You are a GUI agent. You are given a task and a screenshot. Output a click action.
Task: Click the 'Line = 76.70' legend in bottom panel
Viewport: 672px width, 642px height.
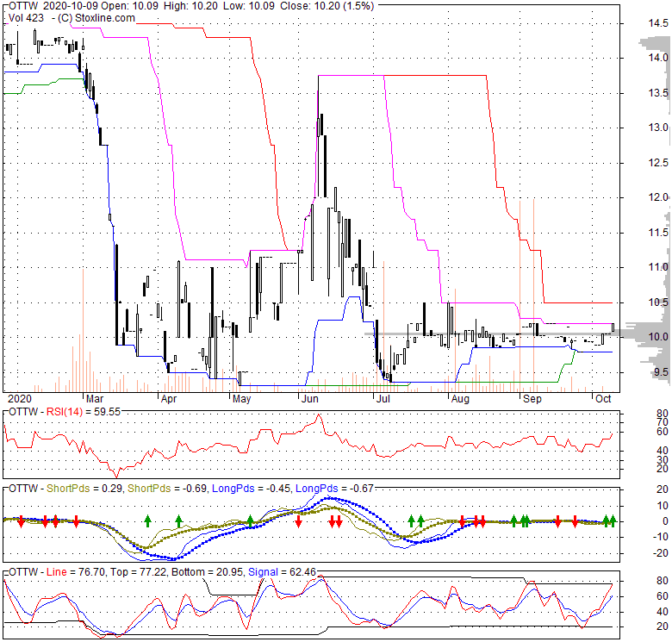76,572
